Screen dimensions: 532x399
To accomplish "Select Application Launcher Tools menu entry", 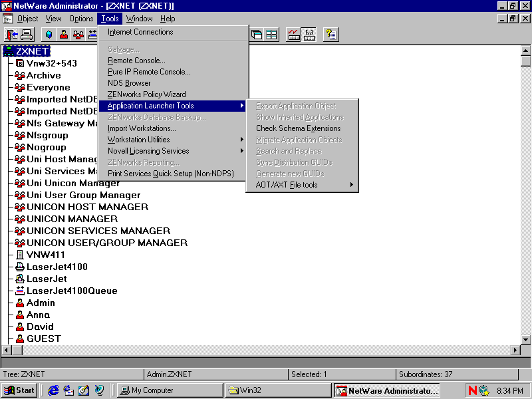I will pyautogui.click(x=172, y=106).
